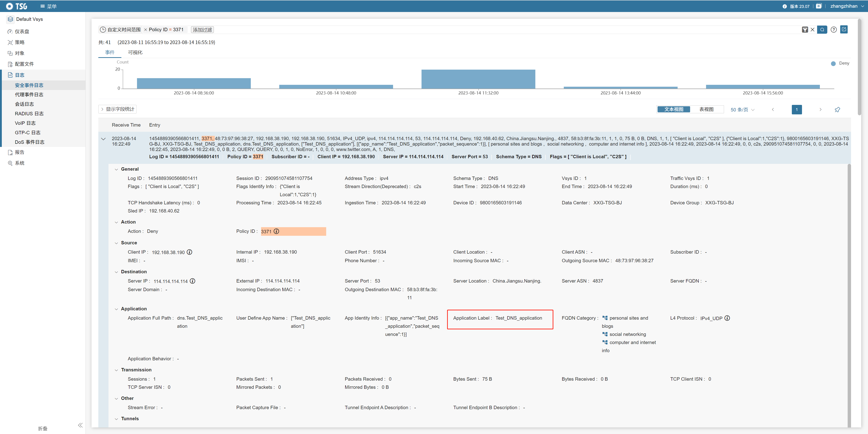
Task: Switch to the 可视化 tab
Action: point(135,52)
